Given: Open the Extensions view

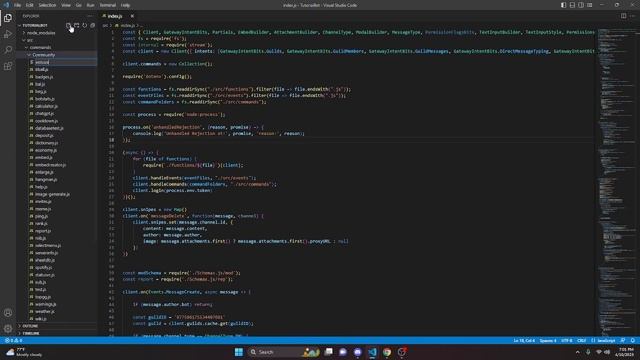Looking at the screenshot, I should coord(8,66).
